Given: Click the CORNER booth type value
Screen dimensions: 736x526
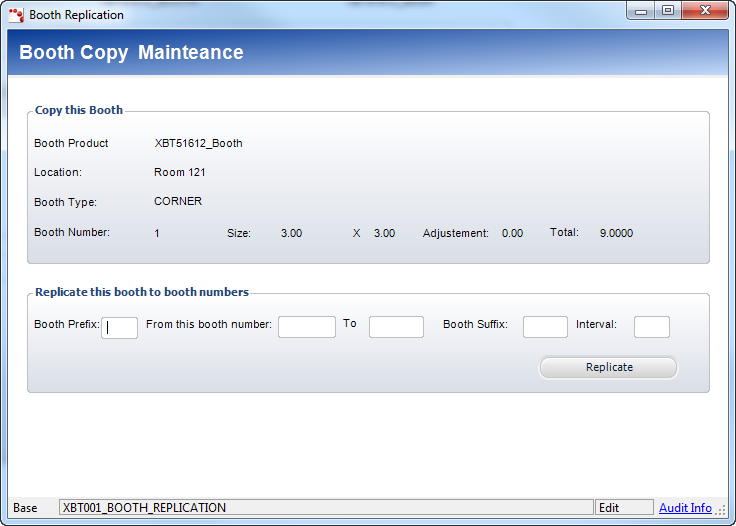Looking at the screenshot, I should coord(177,201).
